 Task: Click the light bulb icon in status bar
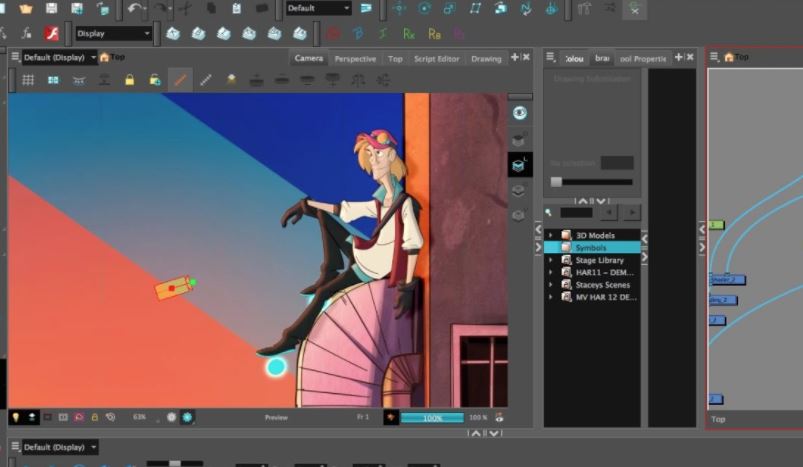17,417
